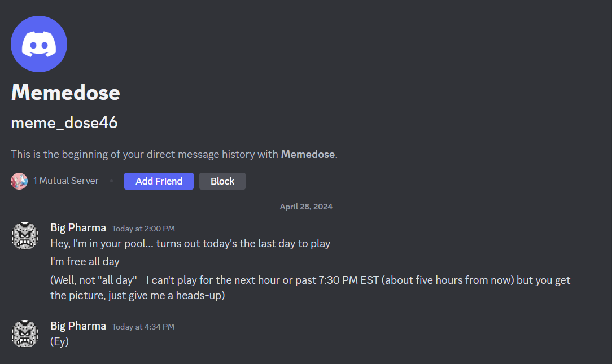Click Big Pharma's avatar beside the (Ey) message
This screenshot has height=364, width=612.
click(25, 334)
